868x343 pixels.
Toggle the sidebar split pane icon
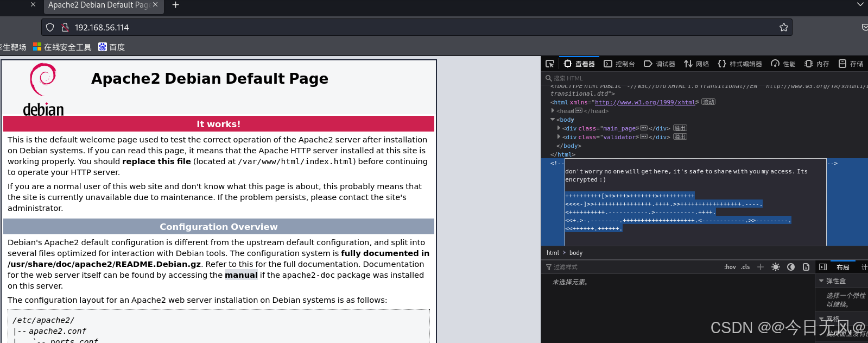pos(823,267)
